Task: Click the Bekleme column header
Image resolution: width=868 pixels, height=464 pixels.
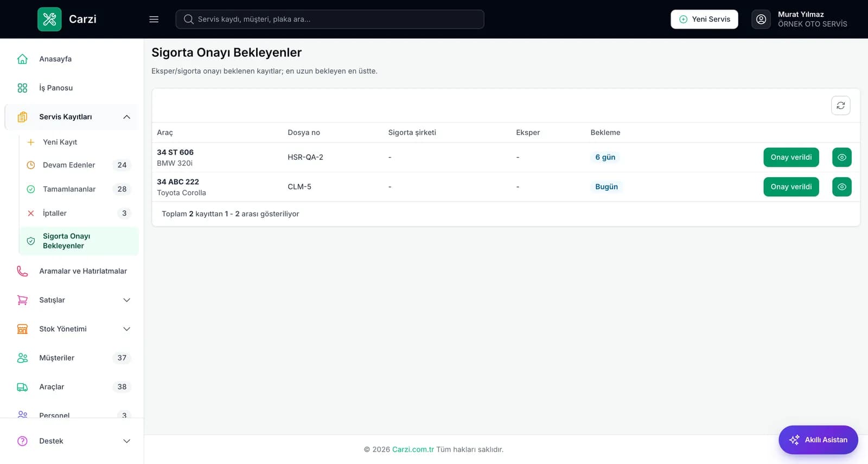Action: point(605,133)
